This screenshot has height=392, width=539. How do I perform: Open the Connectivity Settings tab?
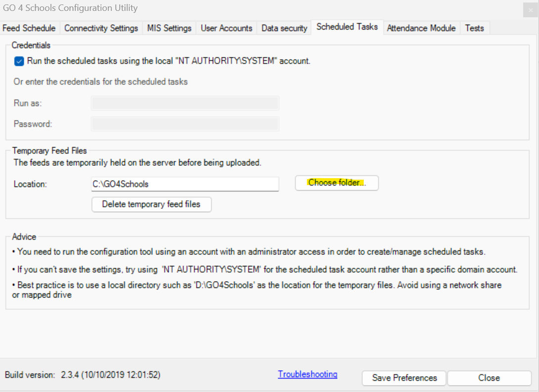click(101, 28)
